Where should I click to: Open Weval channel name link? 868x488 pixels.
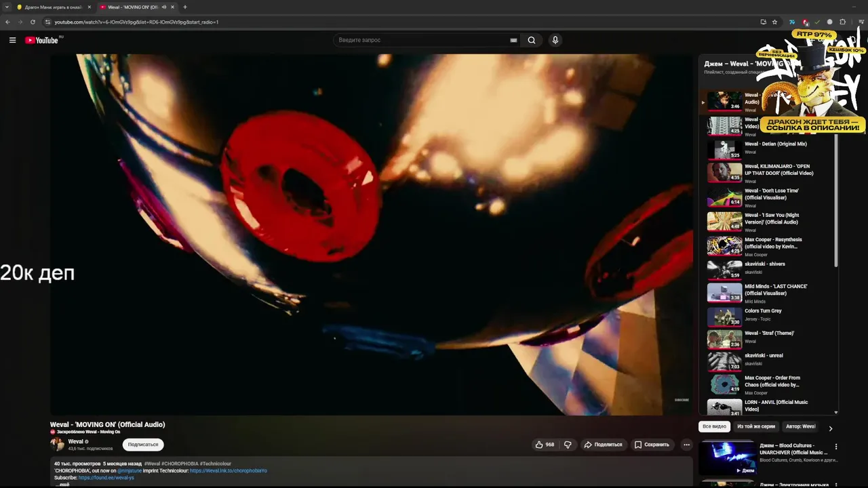click(75, 441)
